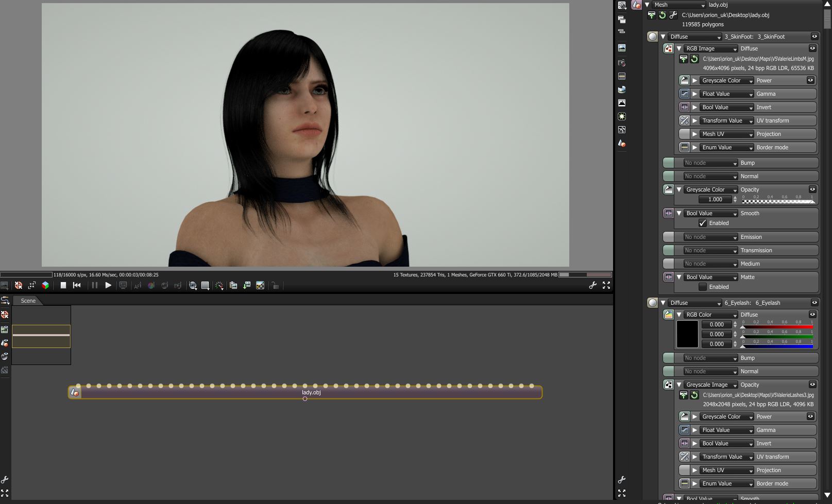Toggle the eye on the RGB Image Diffuse row
Screen dimensions: 832x504
click(812, 48)
